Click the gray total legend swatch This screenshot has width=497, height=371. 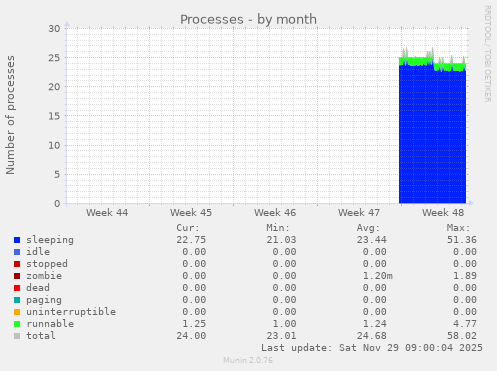point(17,336)
